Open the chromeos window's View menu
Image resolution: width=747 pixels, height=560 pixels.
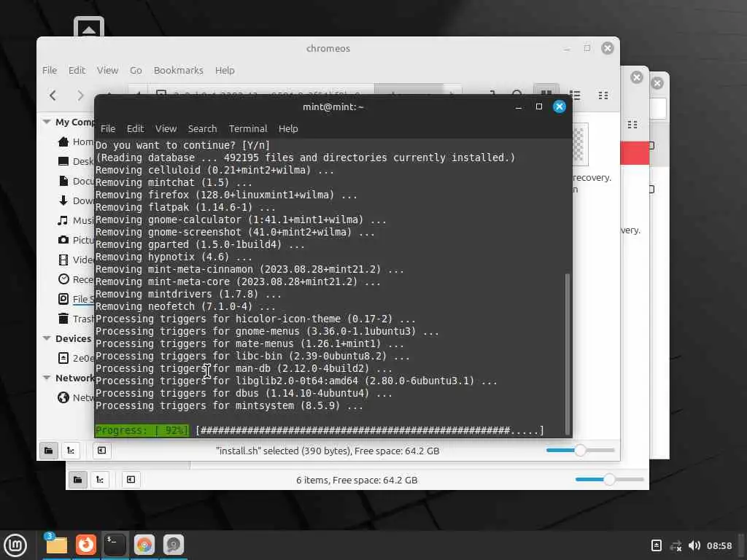coord(107,71)
